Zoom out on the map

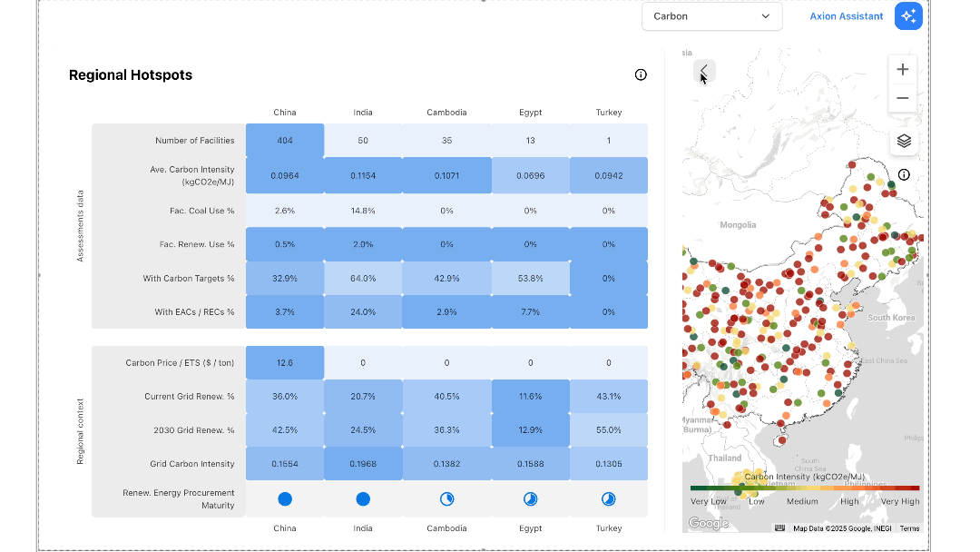pyautogui.click(x=902, y=98)
